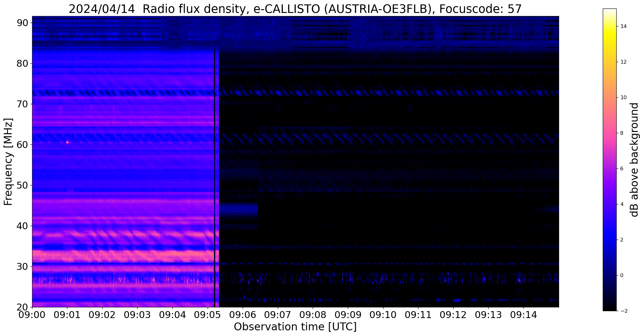This screenshot has height=336, width=644.
Task: Click the plot title with date 2024/04/14
Action: point(295,9)
